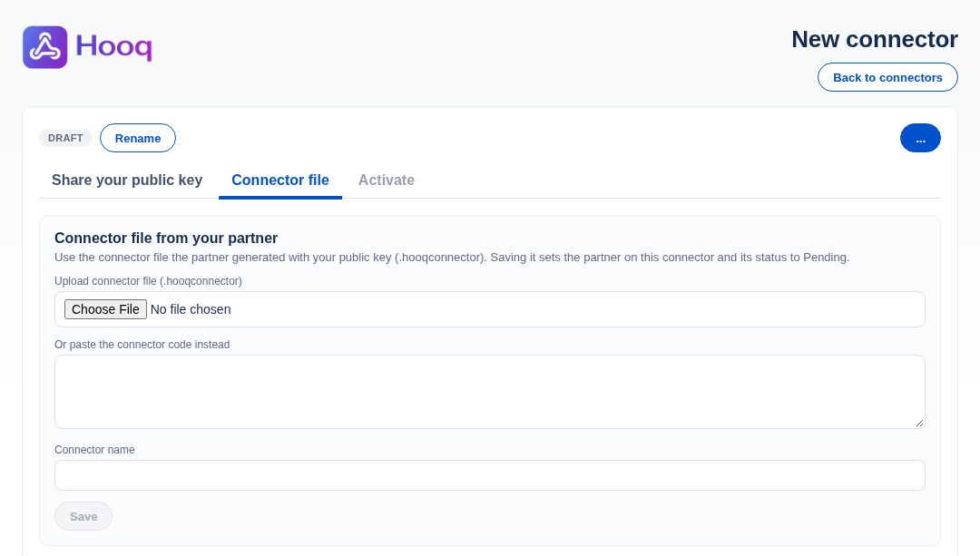Viewport: 980px width, 556px height.
Task: Click the Choose File button
Action: click(105, 309)
